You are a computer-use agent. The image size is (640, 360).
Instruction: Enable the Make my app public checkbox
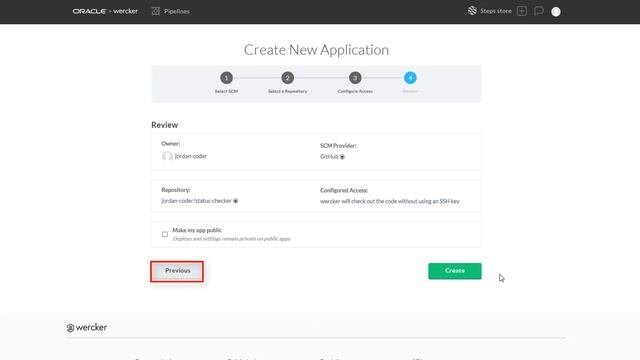[165, 234]
